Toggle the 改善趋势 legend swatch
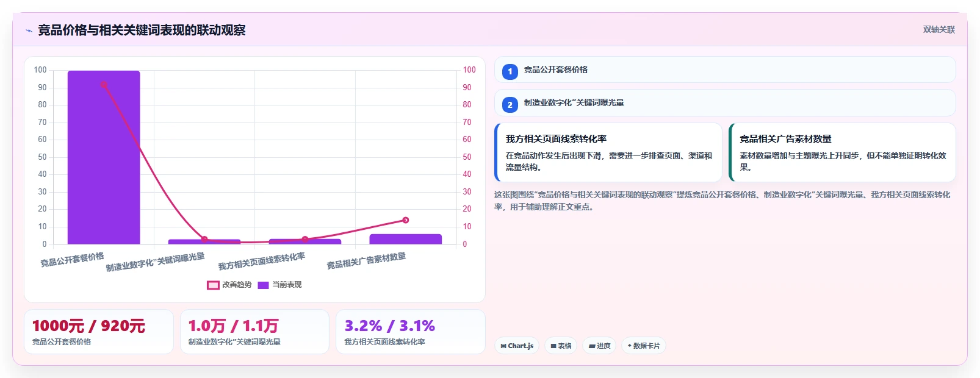 [213, 285]
